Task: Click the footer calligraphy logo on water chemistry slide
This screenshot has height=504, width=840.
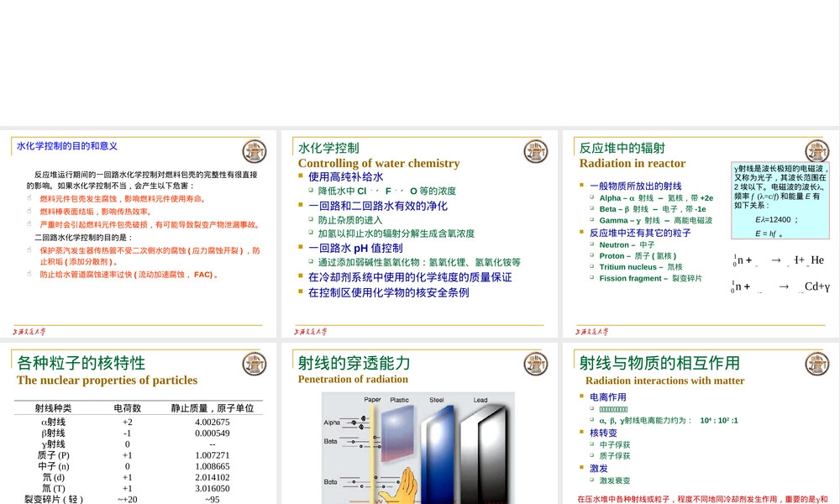Action: coord(310,332)
